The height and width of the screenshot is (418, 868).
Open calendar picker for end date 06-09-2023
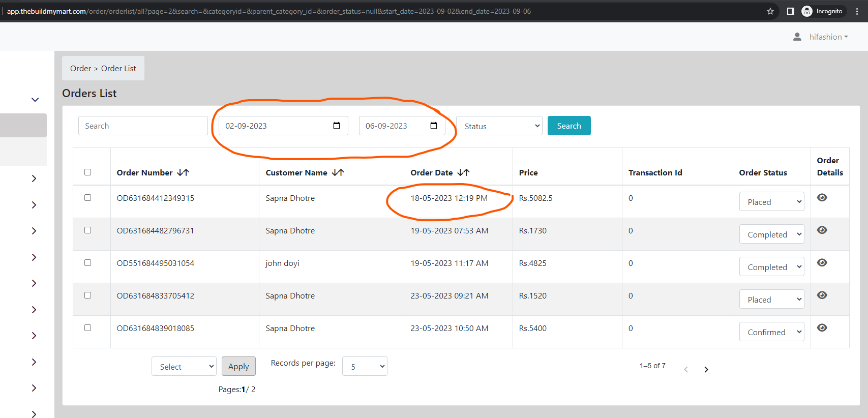434,126
